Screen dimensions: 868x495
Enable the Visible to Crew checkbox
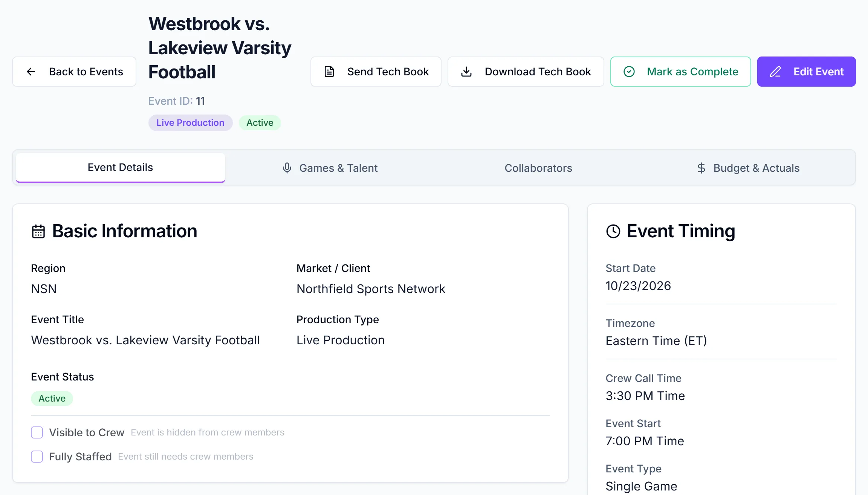pos(37,432)
